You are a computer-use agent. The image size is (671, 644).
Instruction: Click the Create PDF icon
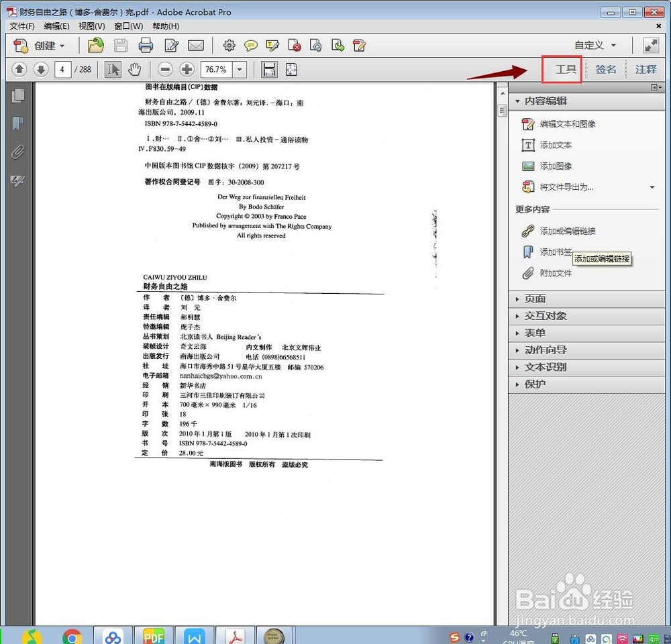[x=21, y=46]
